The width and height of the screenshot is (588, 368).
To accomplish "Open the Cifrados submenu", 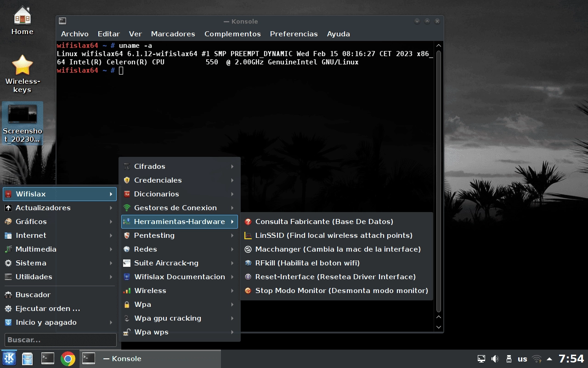I will coord(180,167).
